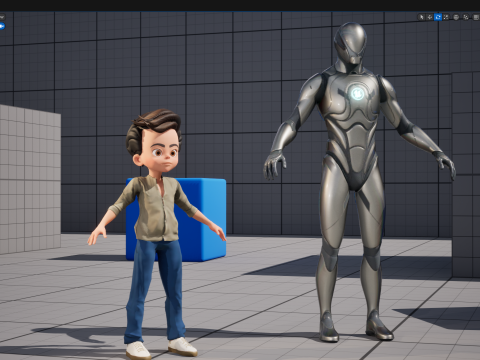Switch to the scale gizmo tool
This screenshot has height=360, width=480.
[x=446, y=17]
